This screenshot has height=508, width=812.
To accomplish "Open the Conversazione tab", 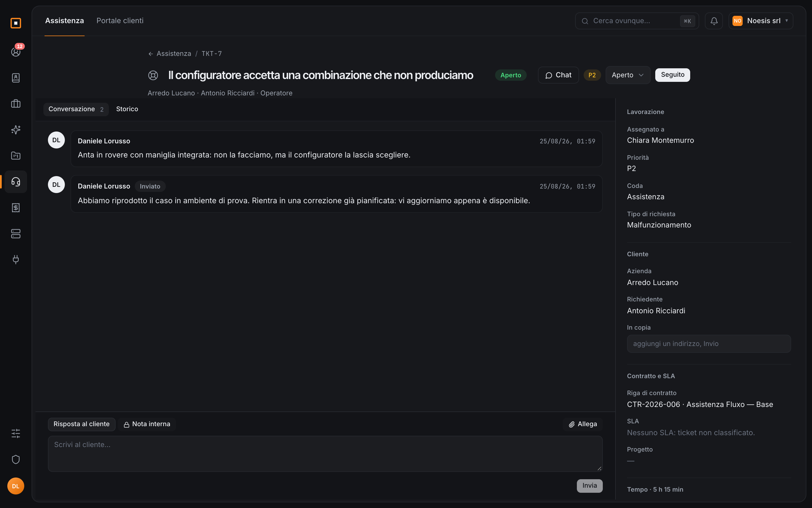I will tap(76, 109).
